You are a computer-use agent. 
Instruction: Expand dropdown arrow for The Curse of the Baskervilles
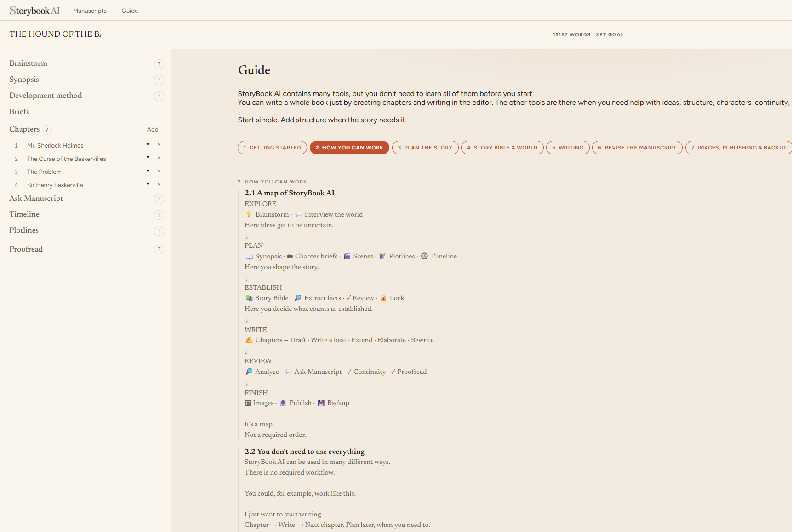pos(148,158)
